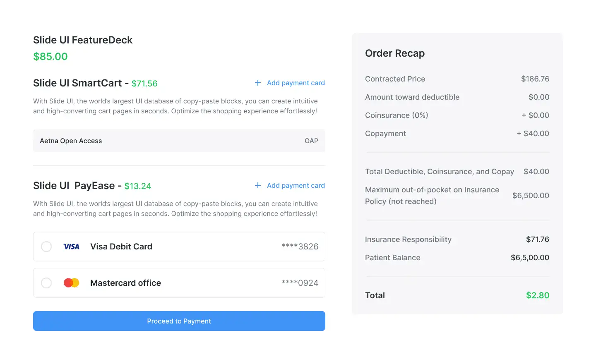The image size is (596, 364).
Task: Click the Mastercard logo icon
Action: pos(71,283)
